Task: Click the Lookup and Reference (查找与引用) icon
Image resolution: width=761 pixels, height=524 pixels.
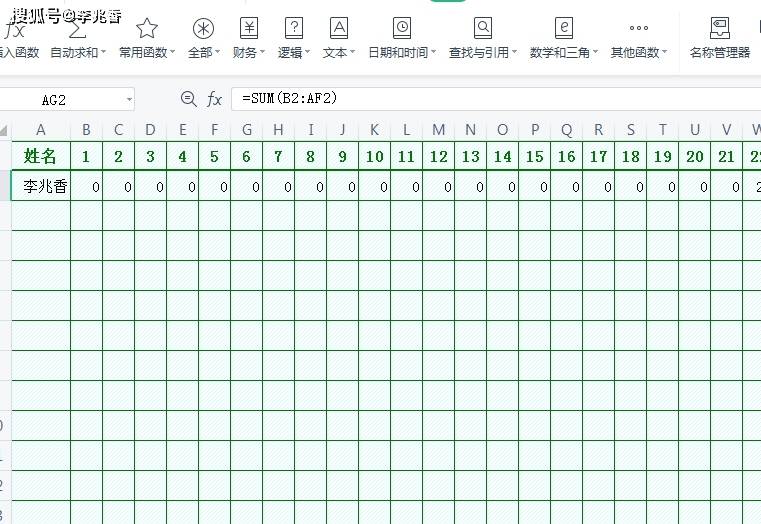Action: coord(483,28)
